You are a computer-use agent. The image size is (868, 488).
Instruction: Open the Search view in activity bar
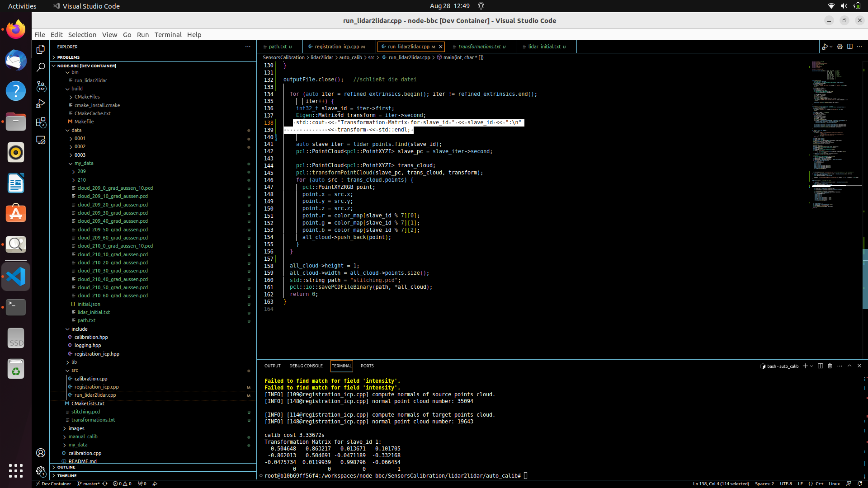[x=41, y=67]
